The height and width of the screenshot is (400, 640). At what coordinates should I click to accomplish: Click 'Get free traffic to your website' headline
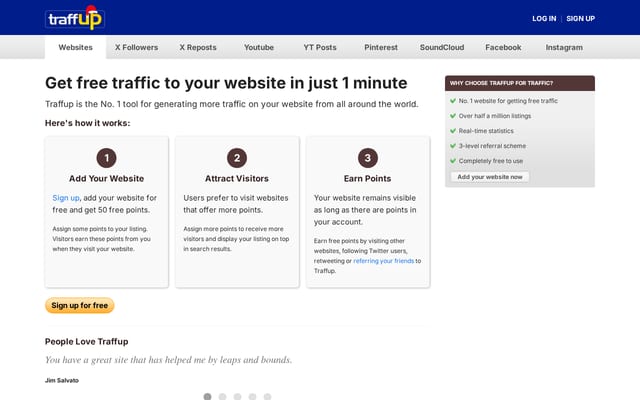(x=226, y=83)
